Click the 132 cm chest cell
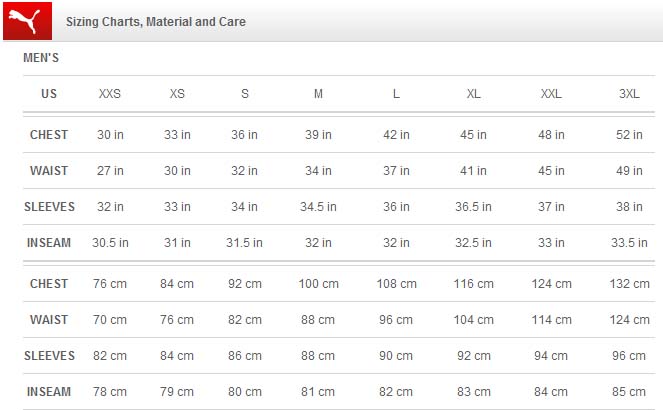 629,284
